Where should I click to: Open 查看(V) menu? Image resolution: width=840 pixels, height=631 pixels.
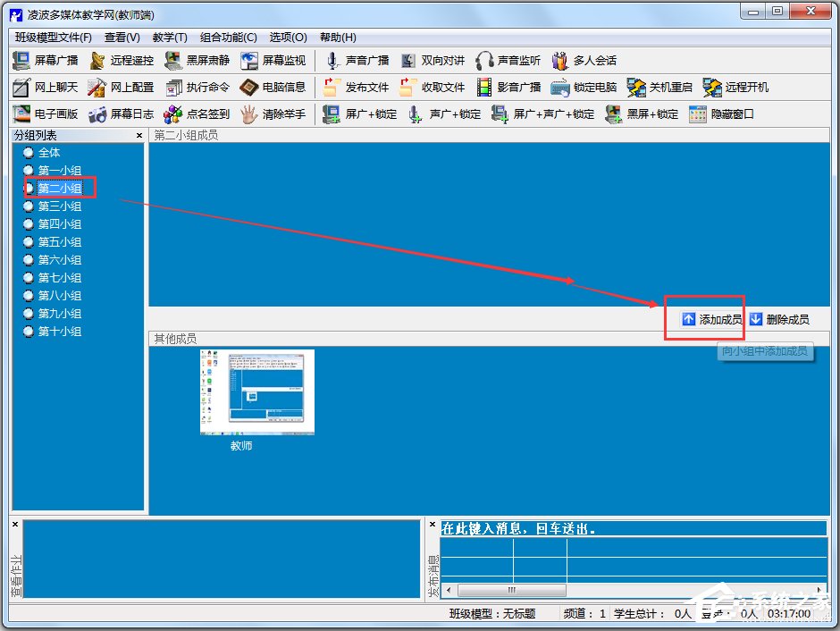(x=122, y=38)
